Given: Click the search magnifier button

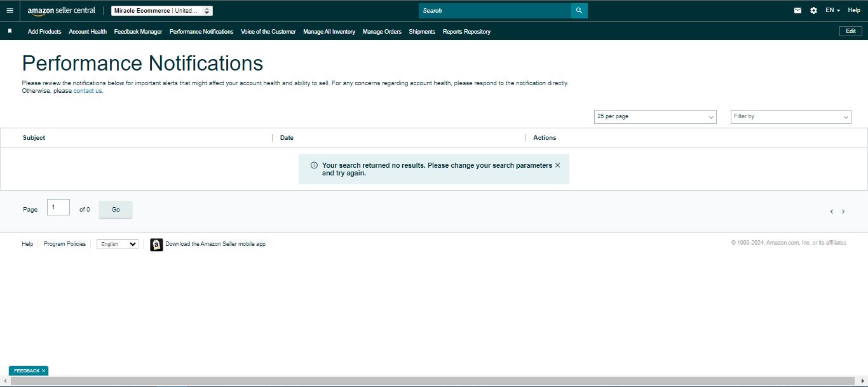Looking at the screenshot, I should click(579, 11).
